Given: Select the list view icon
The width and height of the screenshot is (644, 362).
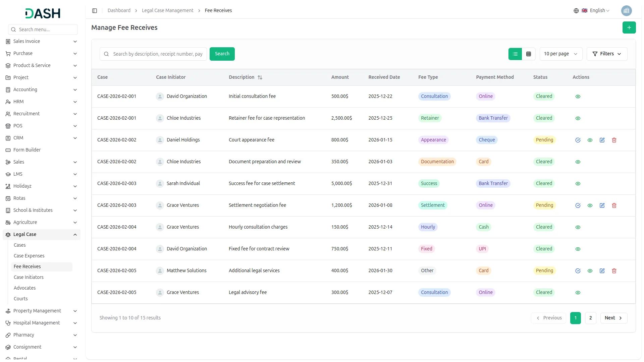Looking at the screenshot, I should click(515, 54).
